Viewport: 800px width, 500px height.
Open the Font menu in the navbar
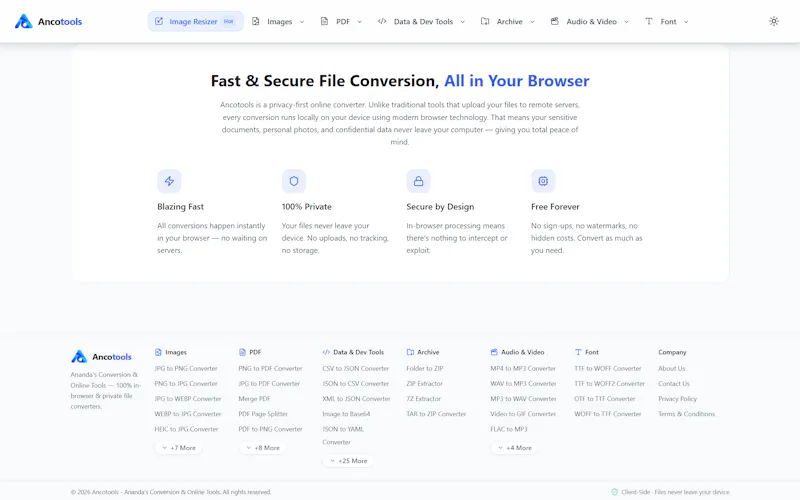[x=667, y=21]
